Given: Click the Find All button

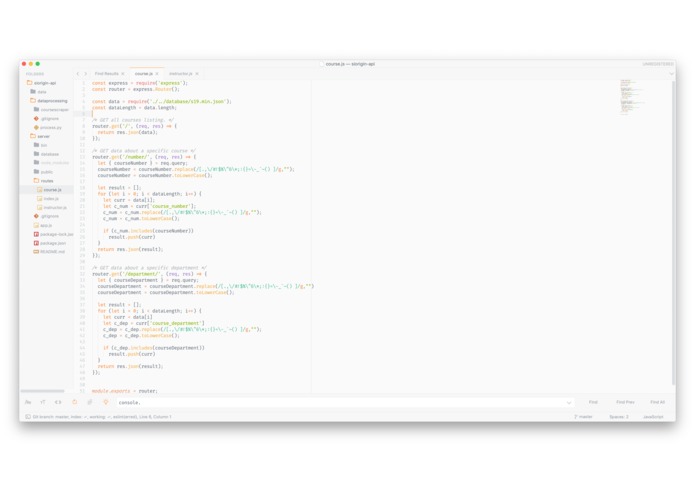Looking at the screenshot, I should 657,402.
